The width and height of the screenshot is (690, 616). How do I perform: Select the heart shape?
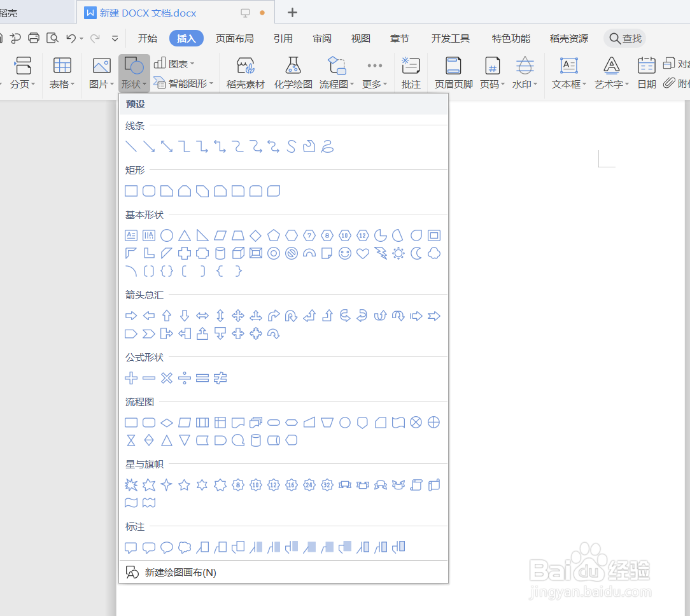point(363,253)
